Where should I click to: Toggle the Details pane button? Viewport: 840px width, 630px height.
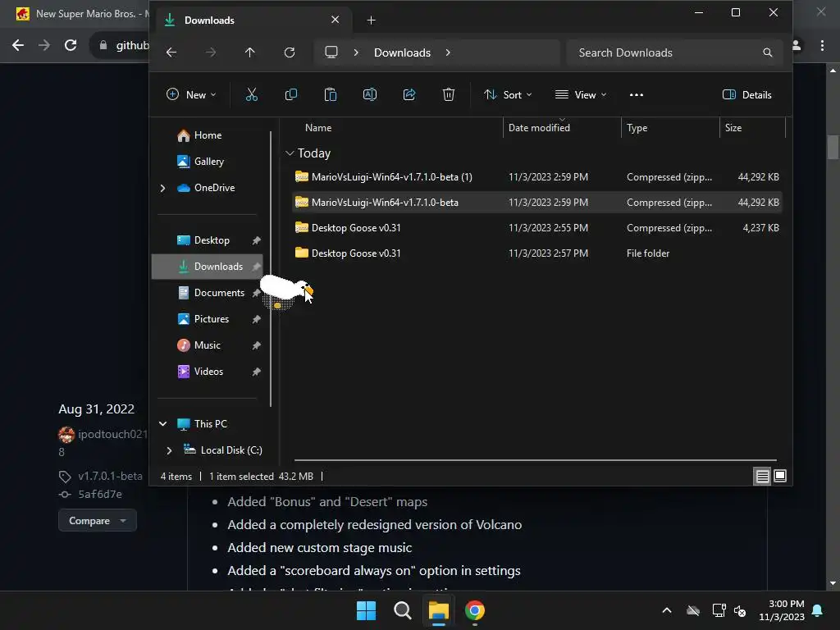tap(746, 95)
